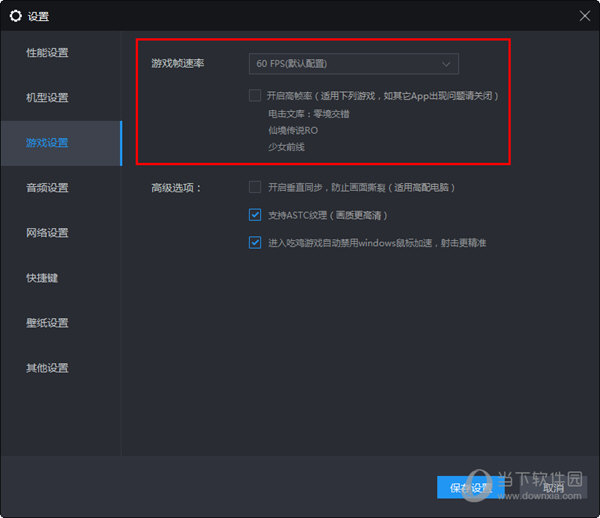Open 其他设置 tab

tap(47, 368)
